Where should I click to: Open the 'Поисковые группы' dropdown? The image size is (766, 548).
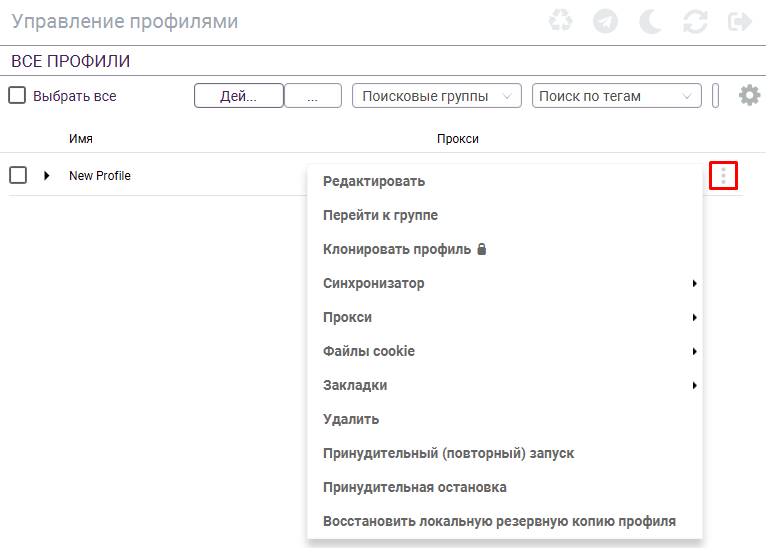(437, 96)
